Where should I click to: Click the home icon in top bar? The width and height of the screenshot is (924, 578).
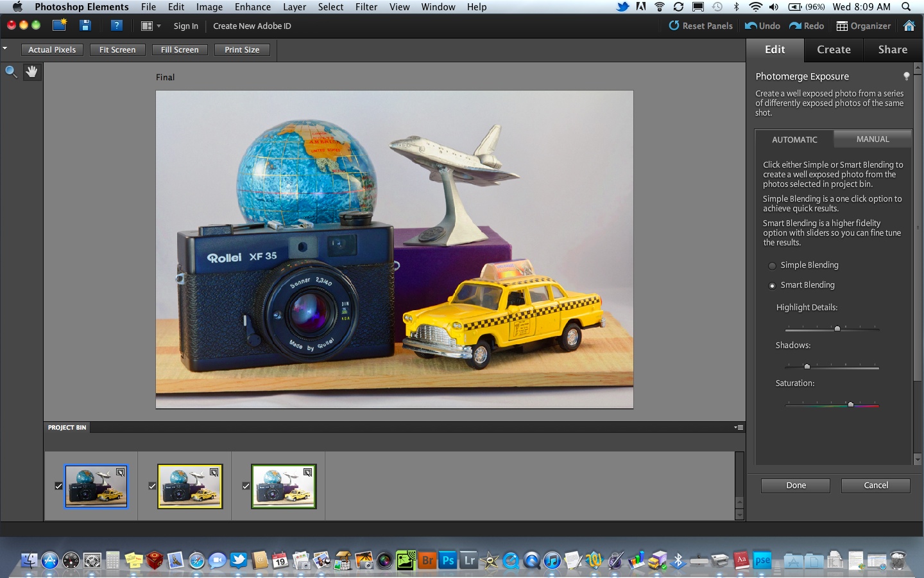[x=909, y=26]
